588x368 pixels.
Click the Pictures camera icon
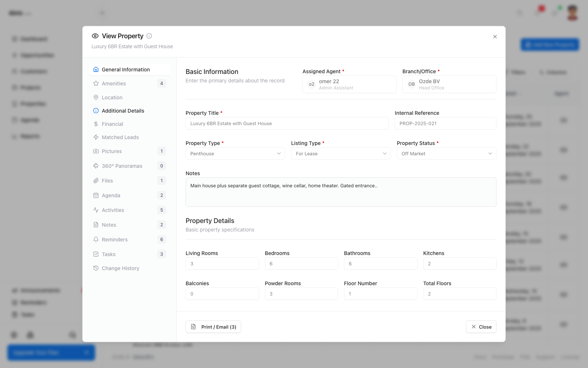click(96, 151)
